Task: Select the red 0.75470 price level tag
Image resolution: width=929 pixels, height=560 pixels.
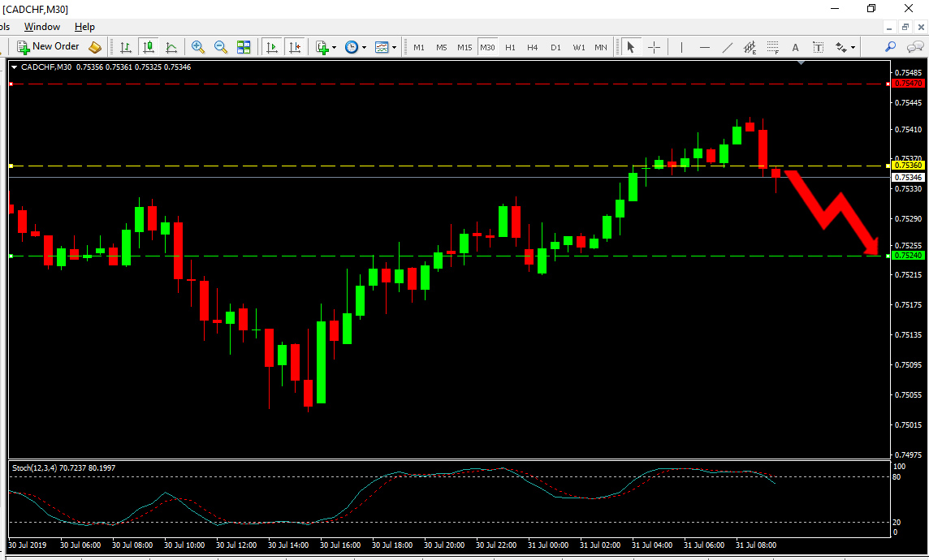Action: pos(909,84)
